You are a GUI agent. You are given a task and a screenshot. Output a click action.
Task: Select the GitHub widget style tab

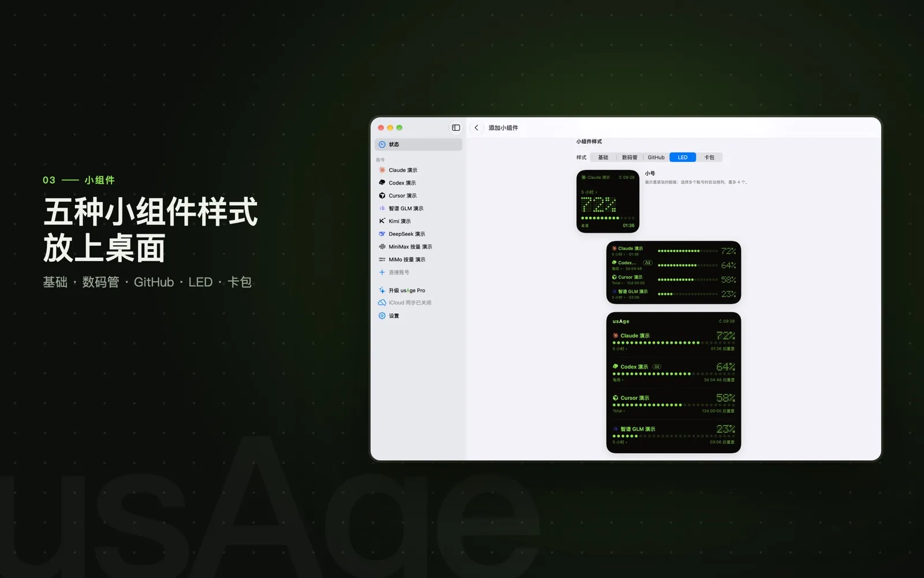[656, 157]
